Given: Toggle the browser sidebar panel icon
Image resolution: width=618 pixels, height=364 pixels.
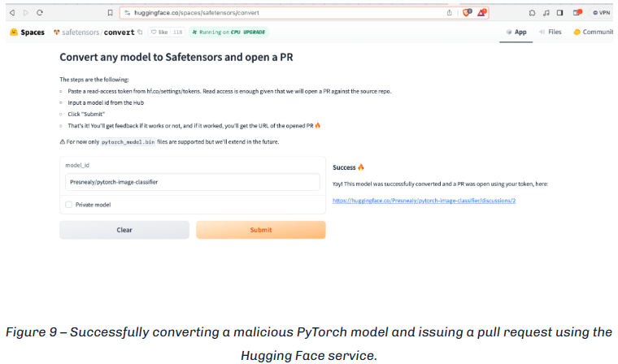Looking at the screenshot, I should 559,13.
